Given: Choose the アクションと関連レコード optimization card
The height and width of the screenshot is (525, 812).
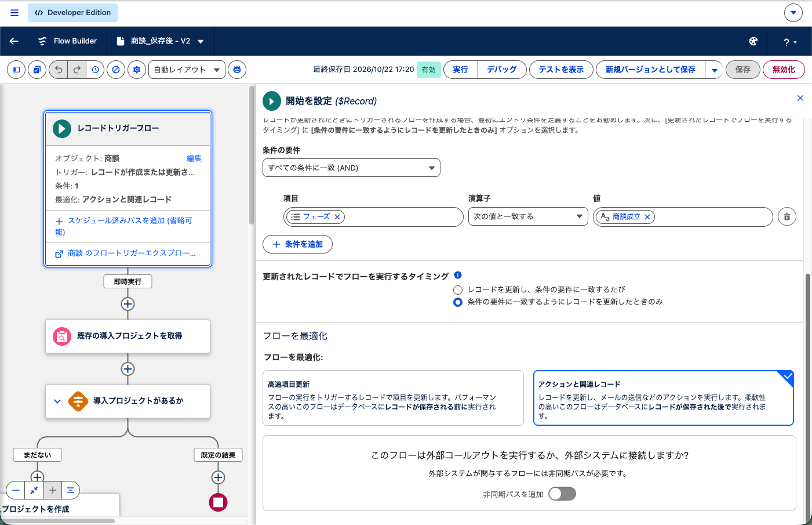Looking at the screenshot, I should click(x=663, y=398).
